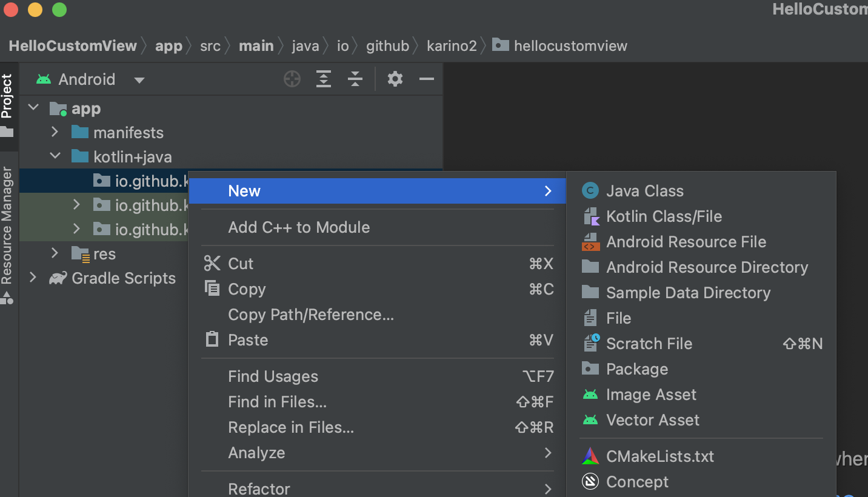Viewport: 868px width, 497px height.
Task: Click the Select Opened File crosshair icon
Action: pyautogui.click(x=292, y=79)
